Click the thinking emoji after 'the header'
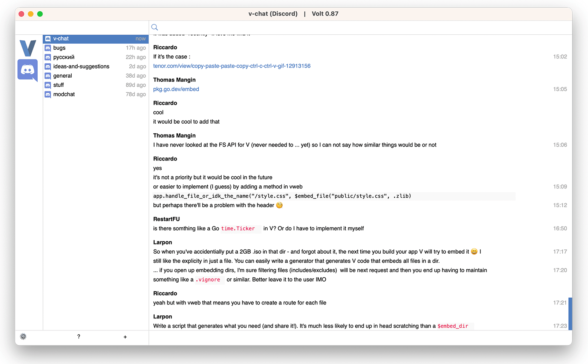This screenshot has height=364, width=588. pos(279,205)
